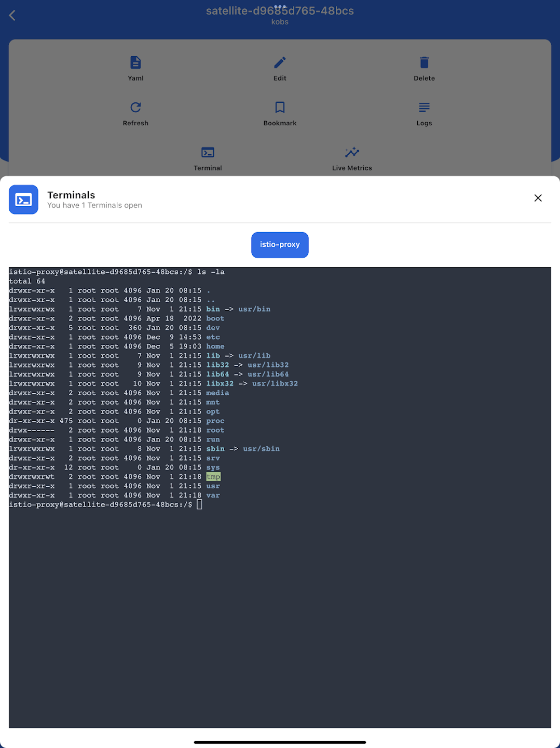Close the Terminals sheet with X
This screenshot has width=560, height=748.
pos(538,198)
